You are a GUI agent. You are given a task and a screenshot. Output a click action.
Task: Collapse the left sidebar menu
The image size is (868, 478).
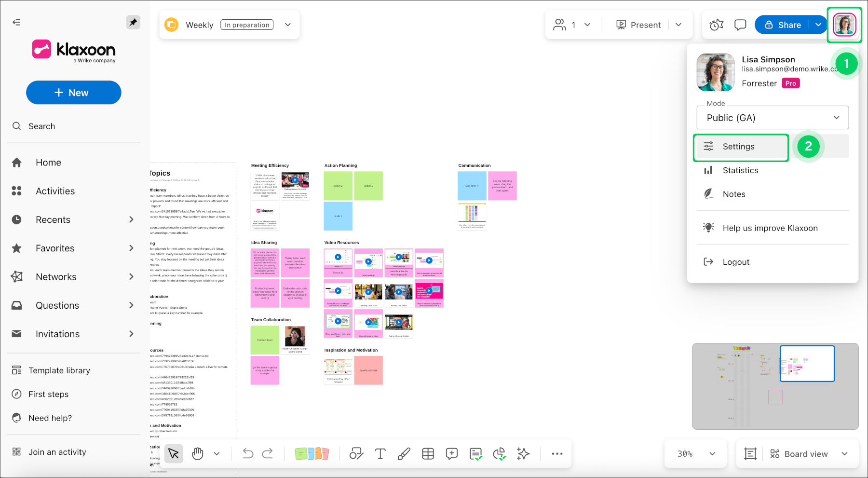16,22
